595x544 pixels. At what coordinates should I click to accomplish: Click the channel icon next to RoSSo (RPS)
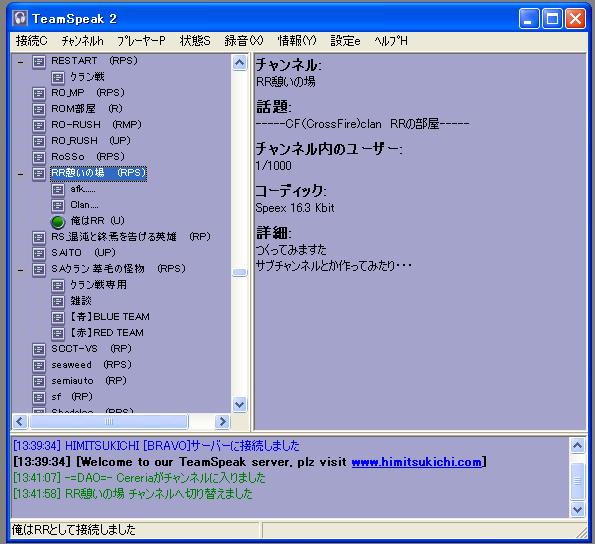(x=39, y=157)
